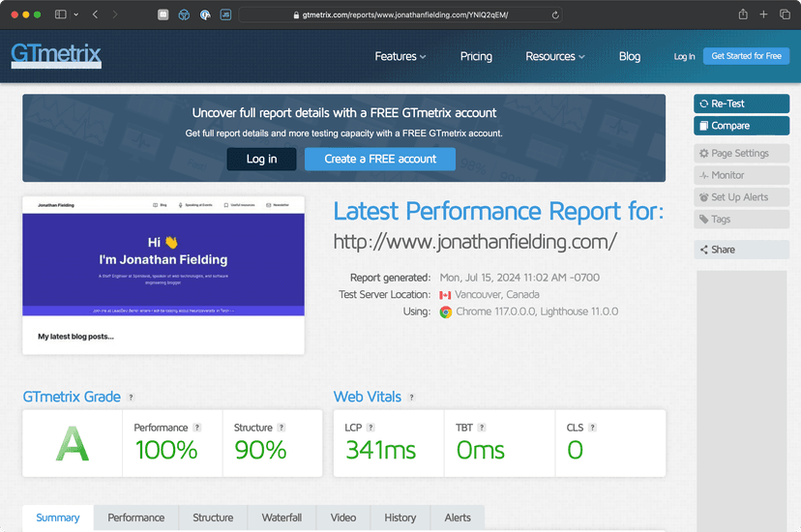Select Log In in the header
Image resolution: width=801 pixels, height=532 pixels.
[x=684, y=57]
